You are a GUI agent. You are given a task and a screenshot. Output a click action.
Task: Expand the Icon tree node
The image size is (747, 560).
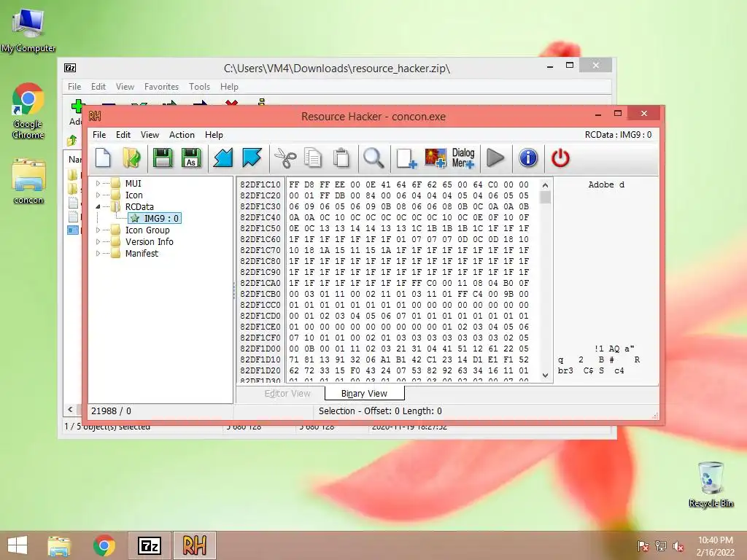(98, 195)
